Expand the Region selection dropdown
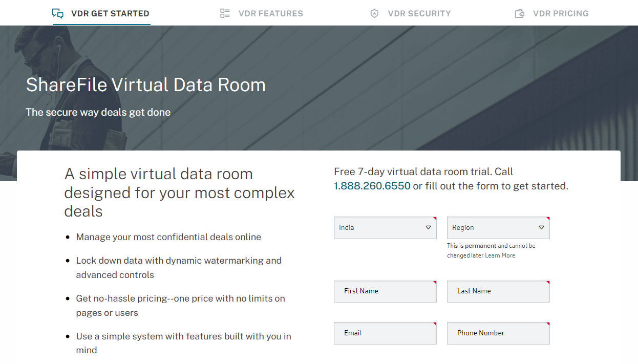Viewport: 638px width, 364px height. click(498, 227)
